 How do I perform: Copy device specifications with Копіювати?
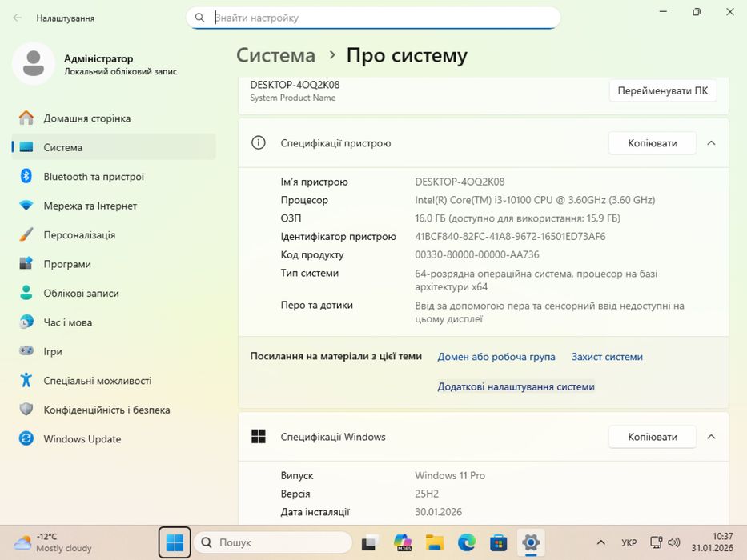[x=653, y=143]
